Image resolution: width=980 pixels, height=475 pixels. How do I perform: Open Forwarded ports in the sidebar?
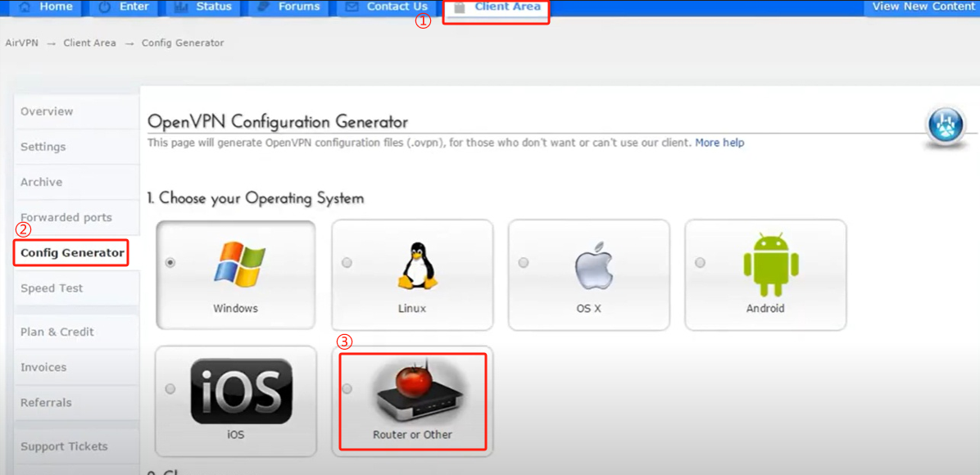76,218
